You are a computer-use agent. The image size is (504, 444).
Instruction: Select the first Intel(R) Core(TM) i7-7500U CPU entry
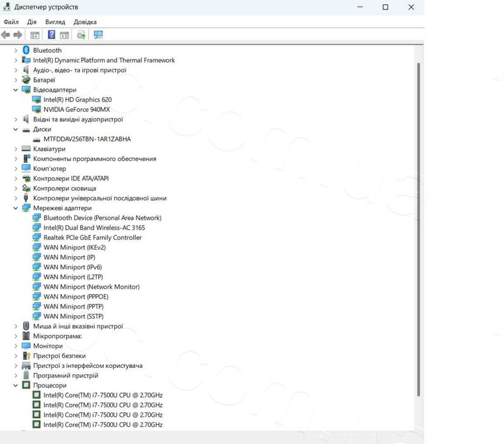click(103, 395)
